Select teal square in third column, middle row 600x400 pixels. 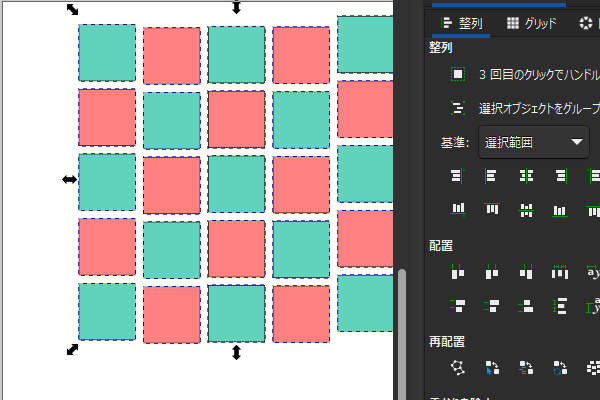(236, 184)
